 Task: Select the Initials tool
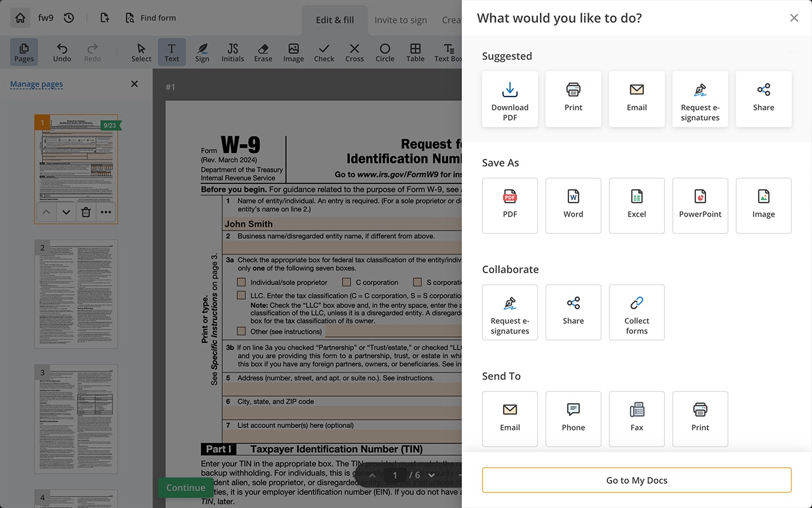click(x=233, y=52)
